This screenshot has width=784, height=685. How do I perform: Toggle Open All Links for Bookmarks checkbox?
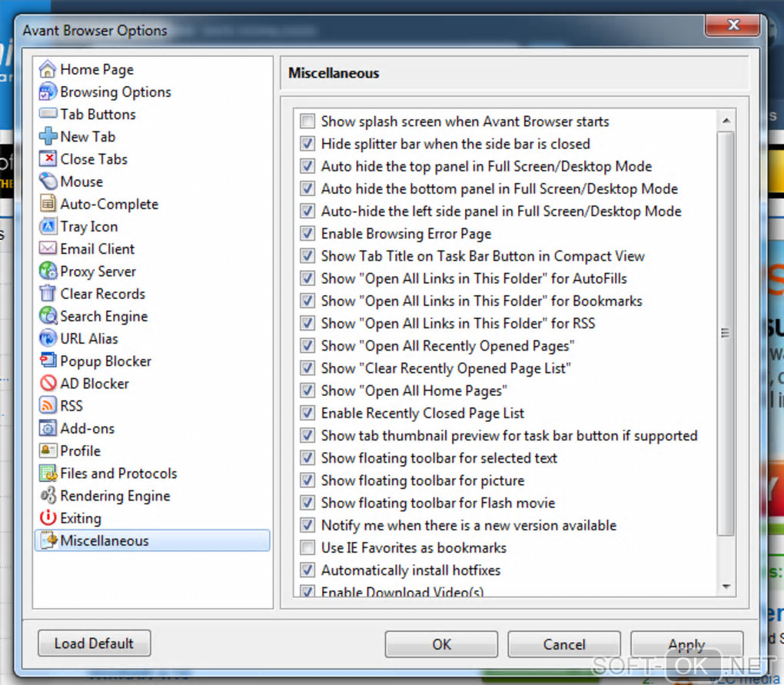(307, 301)
